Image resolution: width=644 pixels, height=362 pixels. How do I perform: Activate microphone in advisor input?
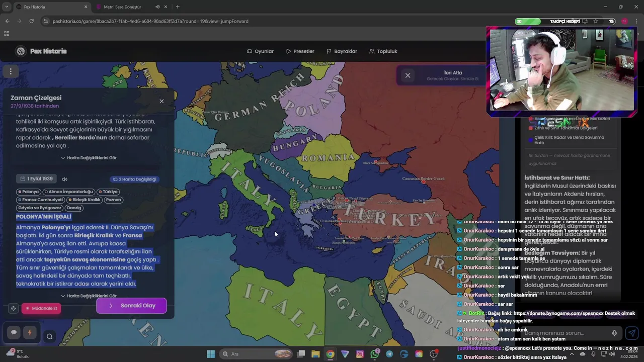pos(614,333)
